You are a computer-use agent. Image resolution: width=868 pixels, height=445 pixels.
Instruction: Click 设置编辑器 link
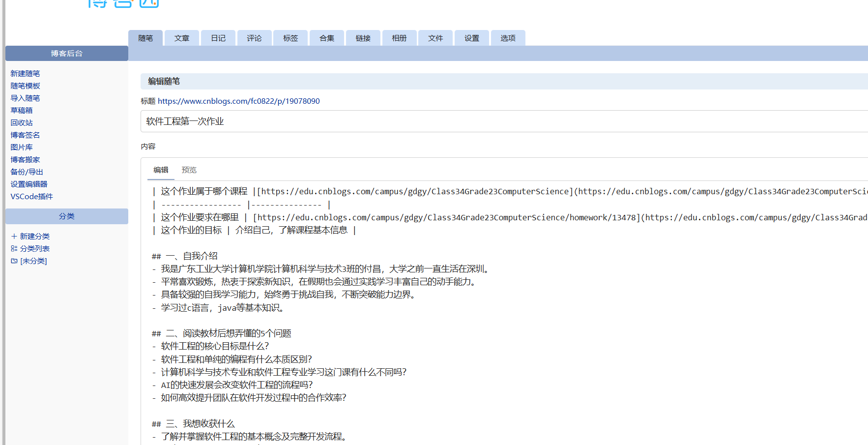click(x=29, y=184)
